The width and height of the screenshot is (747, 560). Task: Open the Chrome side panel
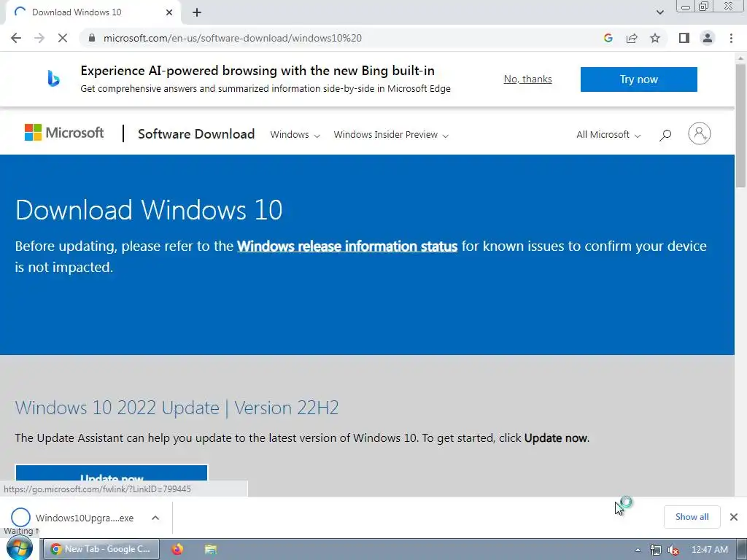pos(684,38)
